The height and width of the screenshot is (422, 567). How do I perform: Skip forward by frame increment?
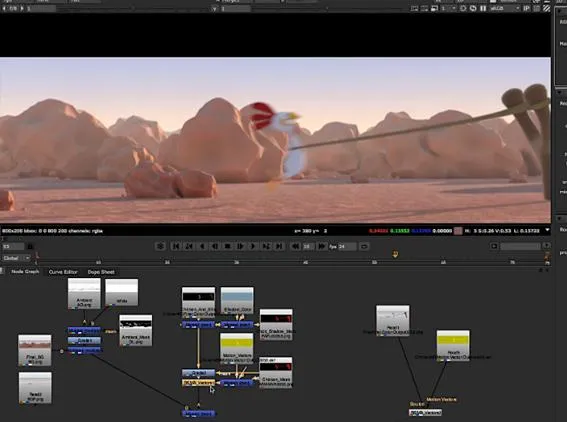(x=321, y=246)
